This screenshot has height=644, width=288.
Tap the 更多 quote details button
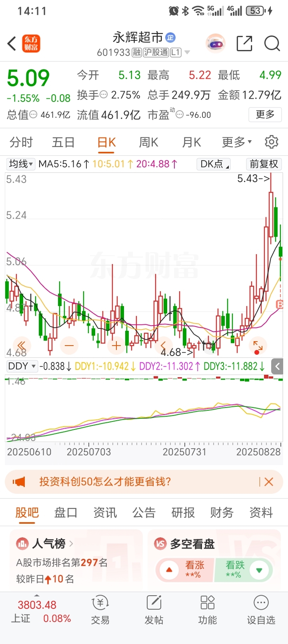click(x=265, y=115)
